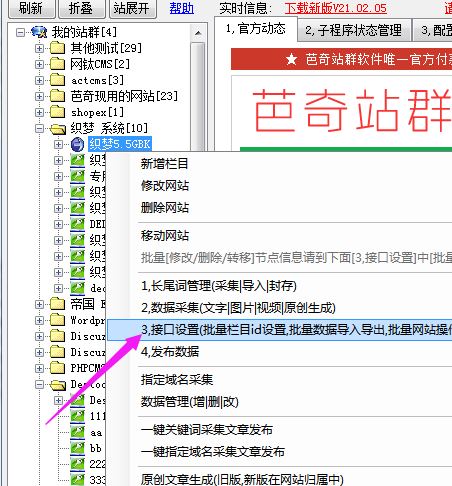Select the 织梦5.5GBK tree item
The height and width of the screenshot is (486, 452).
120,144
